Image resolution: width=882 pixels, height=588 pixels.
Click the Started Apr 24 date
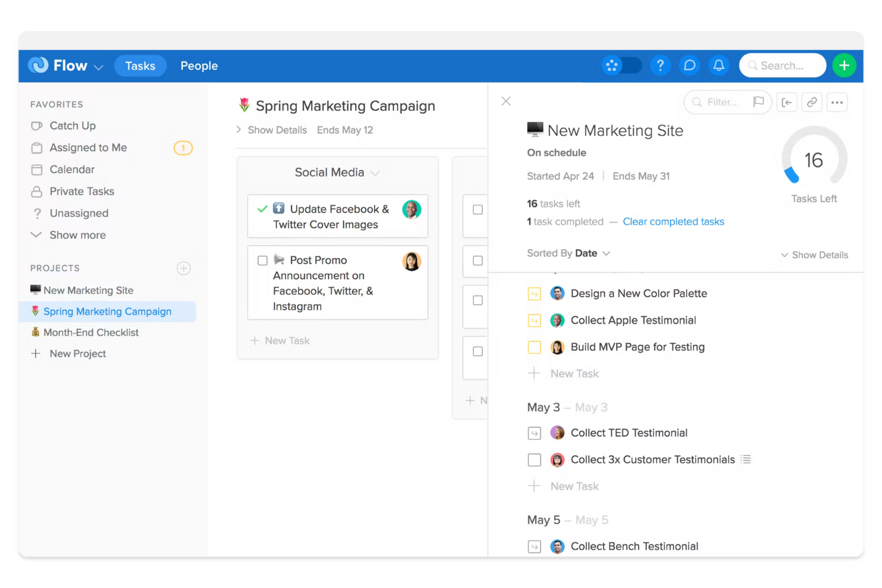(x=560, y=176)
